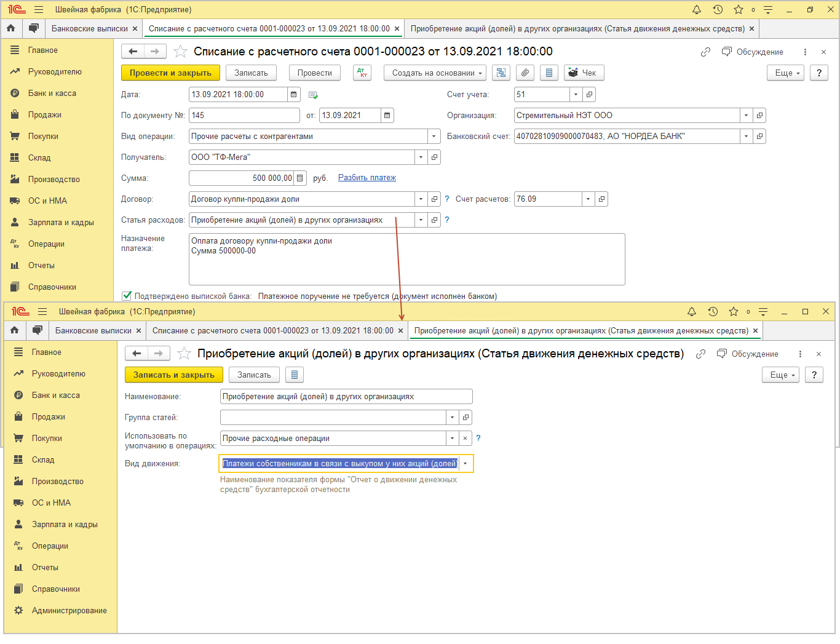Open the Организация Стремительный НЭТ ООО record
This screenshot has width=840, height=644.
click(759, 116)
